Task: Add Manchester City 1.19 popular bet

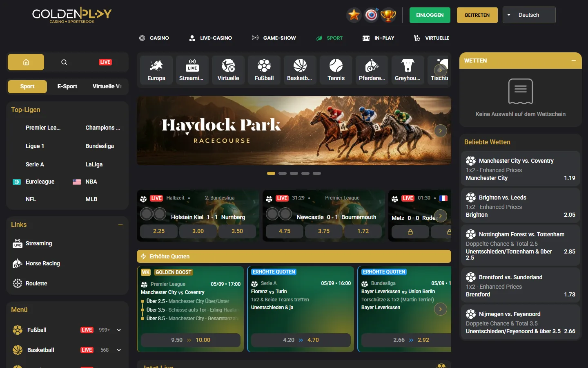Action: click(521, 169)
